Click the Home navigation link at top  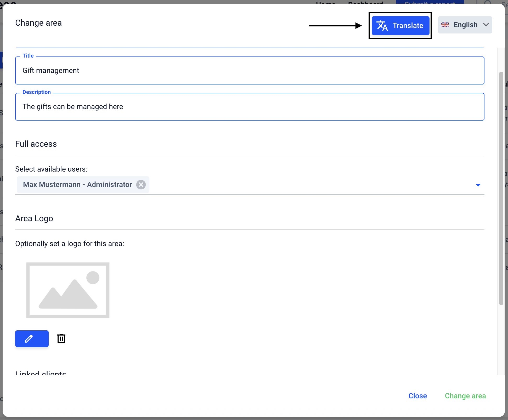[325, 2]
